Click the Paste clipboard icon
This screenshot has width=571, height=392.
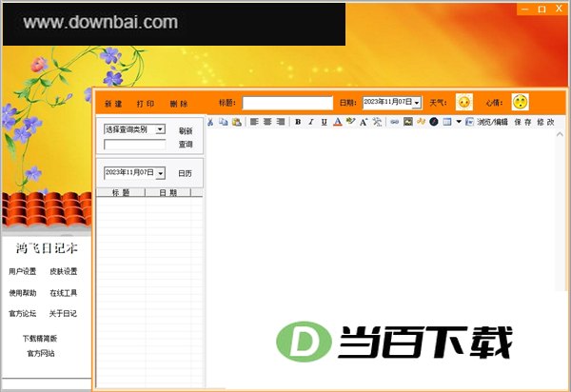[x=236, y=122]
